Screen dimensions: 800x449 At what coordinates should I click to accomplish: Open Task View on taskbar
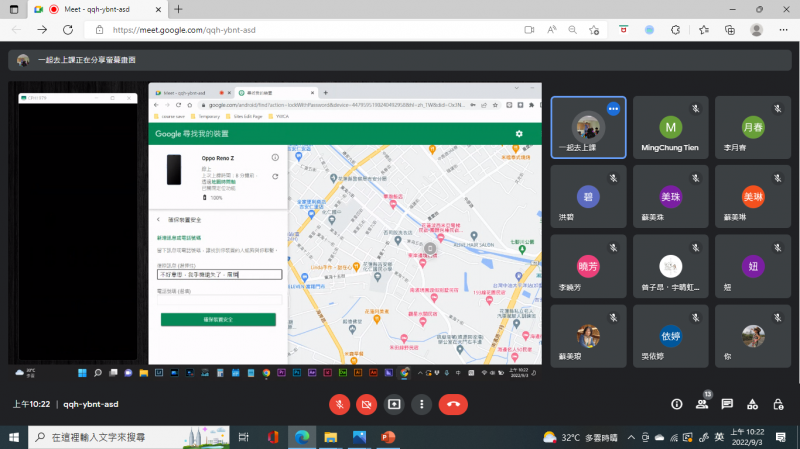coord(244,437)
